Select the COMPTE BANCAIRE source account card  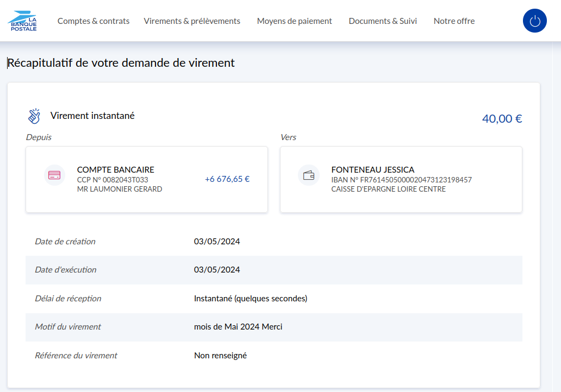[147, 179]
